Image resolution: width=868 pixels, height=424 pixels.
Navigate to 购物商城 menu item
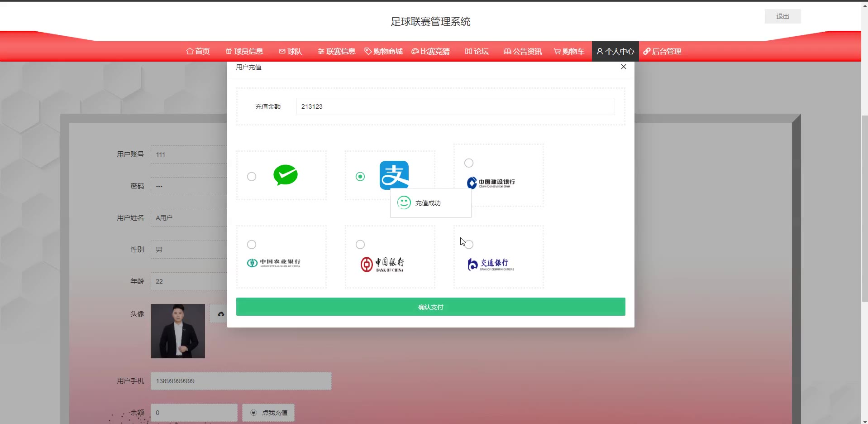click(x=383, y=51)
